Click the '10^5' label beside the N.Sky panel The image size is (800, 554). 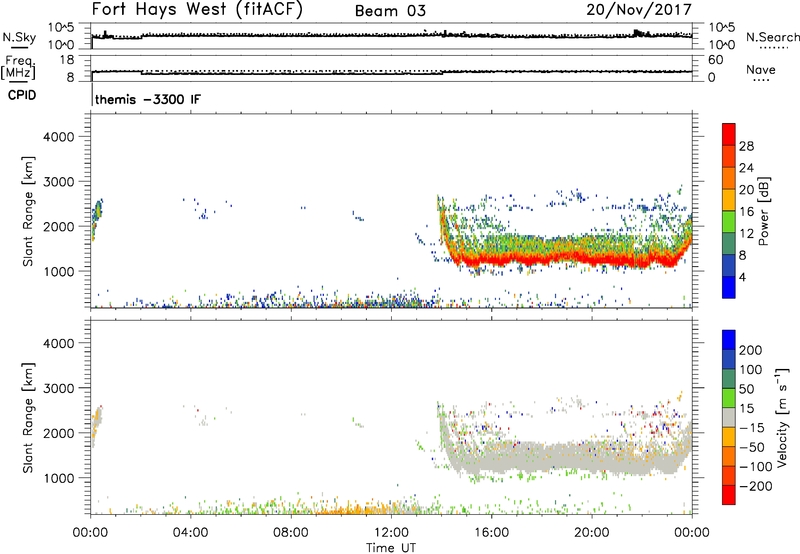click(61, 28)
